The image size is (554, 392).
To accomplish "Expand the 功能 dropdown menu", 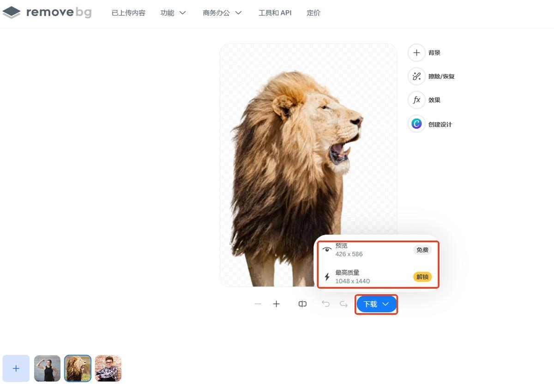I will 173,13.
